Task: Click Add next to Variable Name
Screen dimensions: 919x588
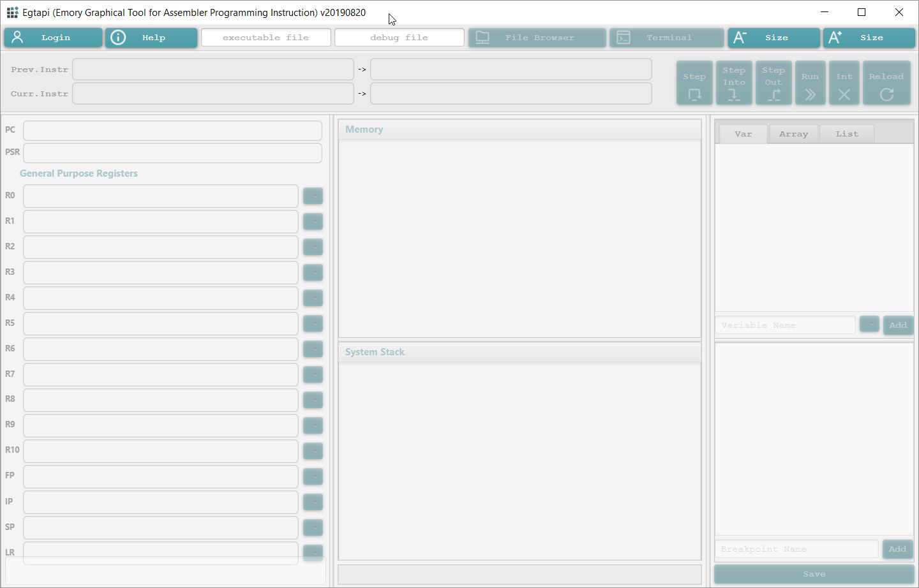Action: coord(898,325)
